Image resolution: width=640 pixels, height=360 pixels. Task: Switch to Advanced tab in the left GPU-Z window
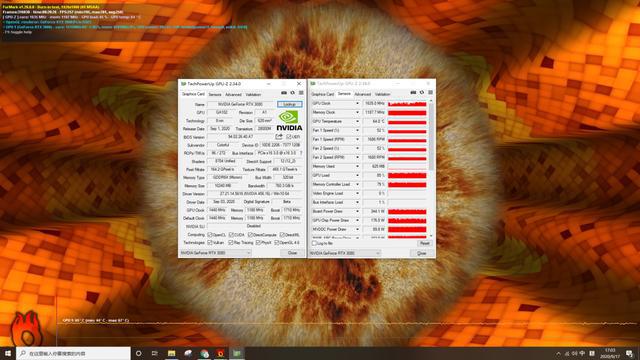pos(233,94)
